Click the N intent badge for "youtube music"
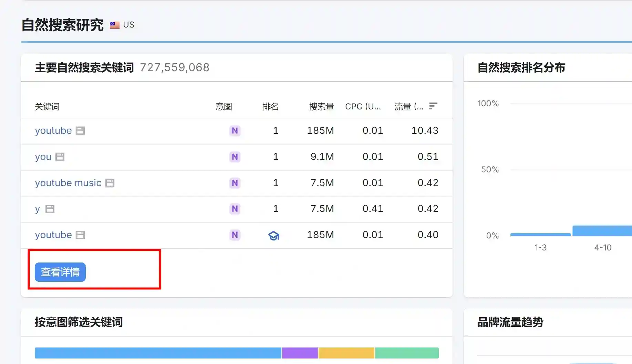Image resolution: width=632 pixels, height=364 pixels. click(x=235, y=183)
